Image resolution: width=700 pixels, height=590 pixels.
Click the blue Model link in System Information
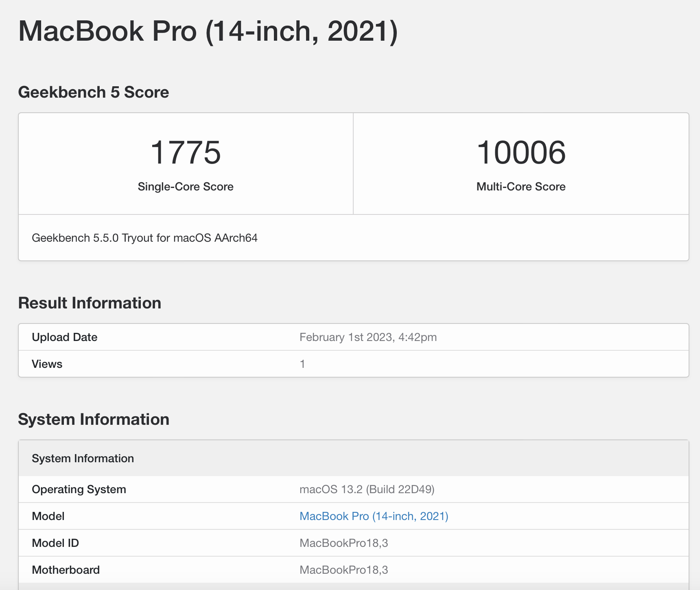[373, 516]
